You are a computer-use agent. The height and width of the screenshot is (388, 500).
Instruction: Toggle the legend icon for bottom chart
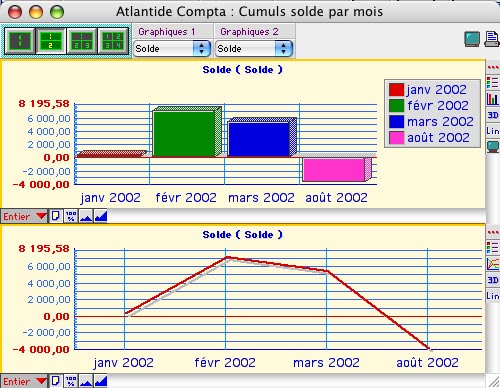pos(493,248)
